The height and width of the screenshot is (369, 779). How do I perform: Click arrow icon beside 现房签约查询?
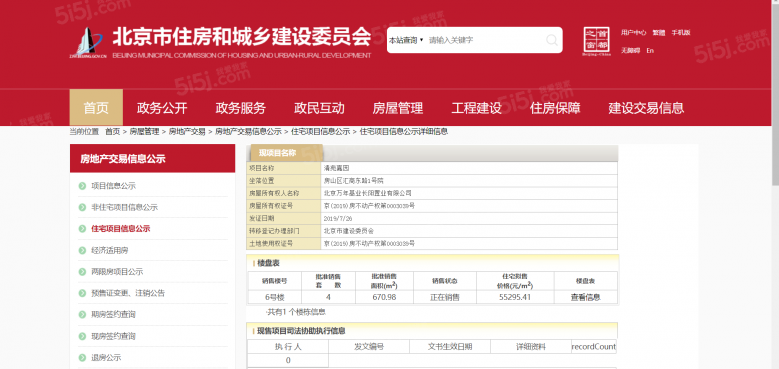(x=82, y=336)
